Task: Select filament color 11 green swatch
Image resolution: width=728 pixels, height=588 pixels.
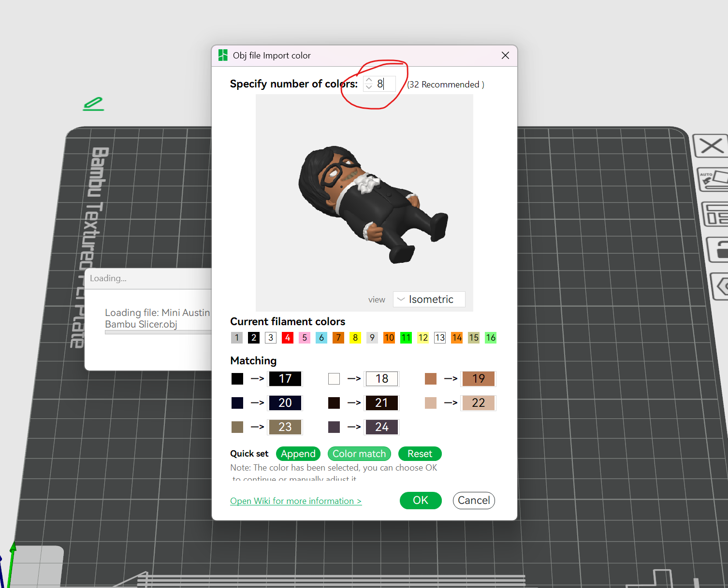Action: tap(406, 338)
